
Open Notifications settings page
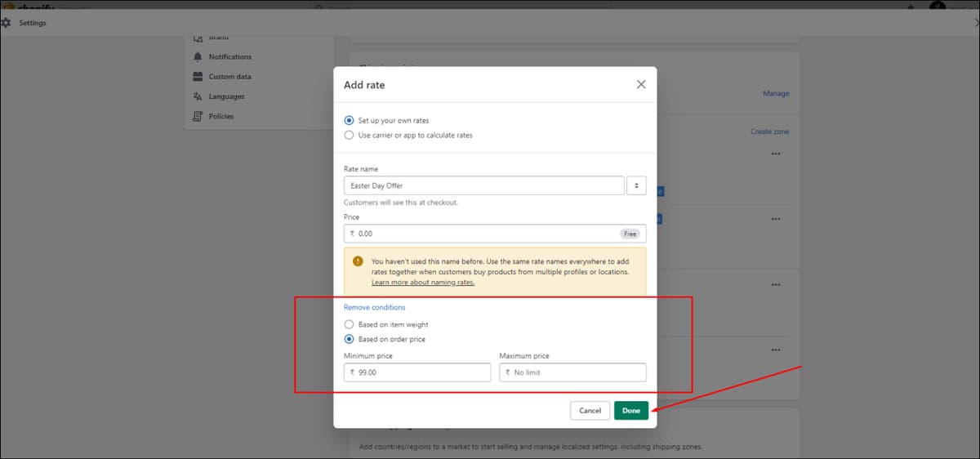pyautogui.click(x=229, y=57)
